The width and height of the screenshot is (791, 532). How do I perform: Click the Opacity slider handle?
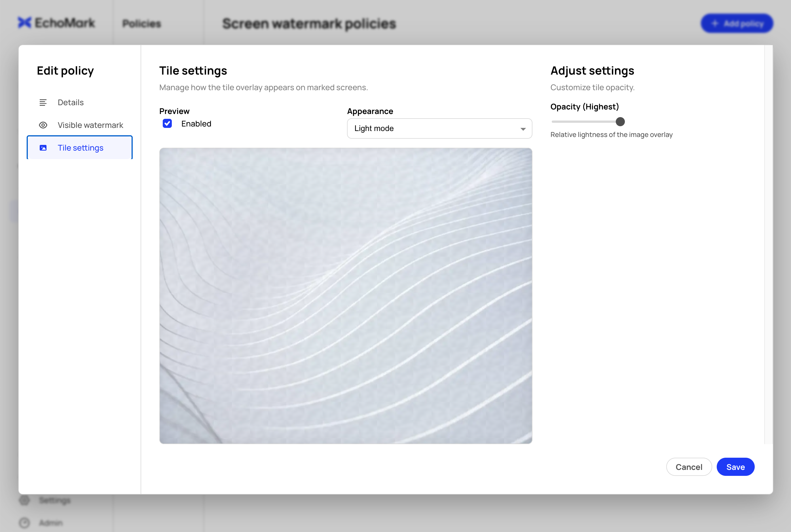point(620,121)
